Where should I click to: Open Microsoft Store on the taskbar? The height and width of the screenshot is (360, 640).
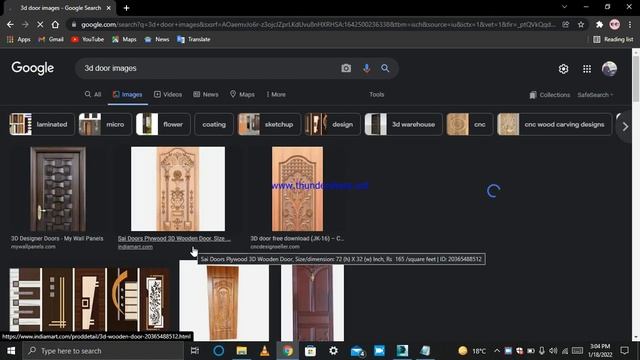click(x=311, y=351)
